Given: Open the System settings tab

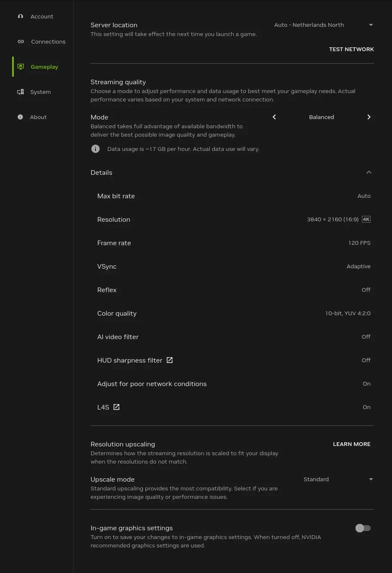Looking at the screenshot, I should click(x=40, y=92).
